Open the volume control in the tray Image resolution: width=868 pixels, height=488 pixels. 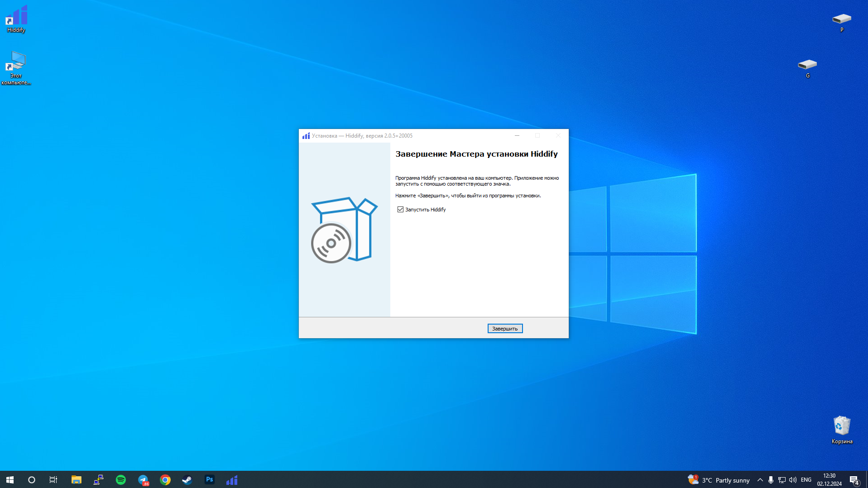point(793,480)
